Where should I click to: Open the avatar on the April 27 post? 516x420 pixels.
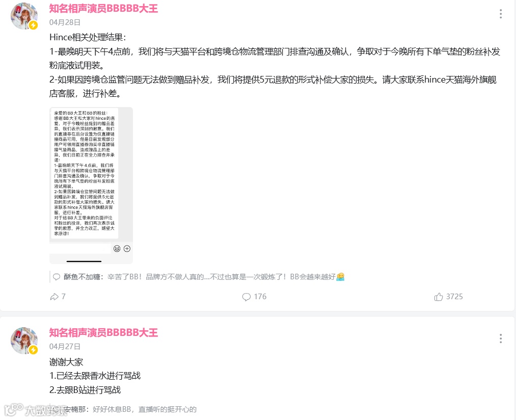24,340
